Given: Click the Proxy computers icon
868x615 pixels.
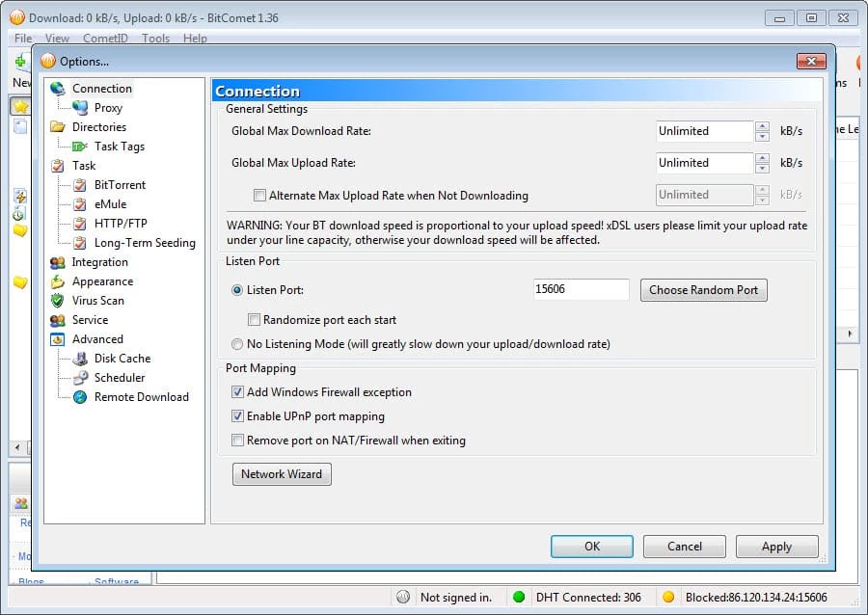Looking at the screenshot, I should (80, 108).
